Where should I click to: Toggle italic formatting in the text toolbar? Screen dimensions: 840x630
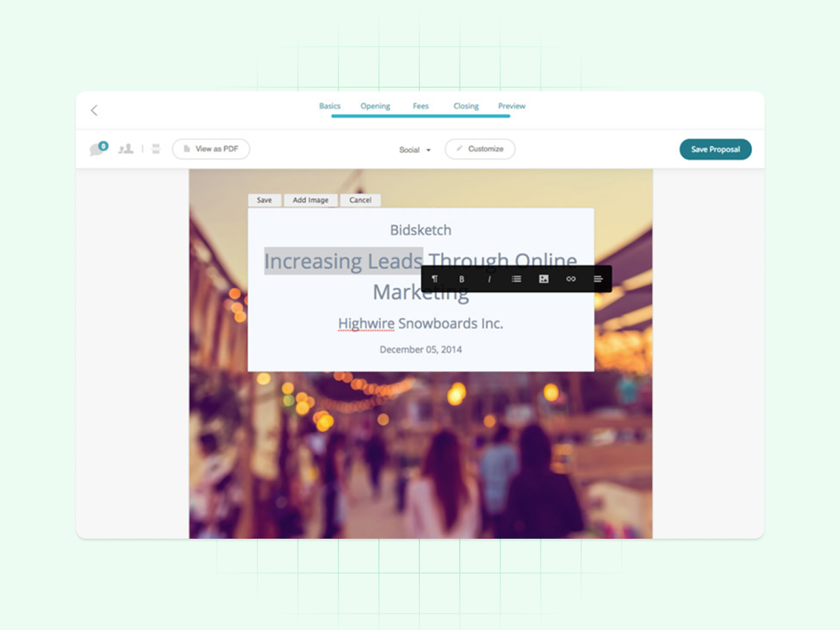[x=489, y=279]
